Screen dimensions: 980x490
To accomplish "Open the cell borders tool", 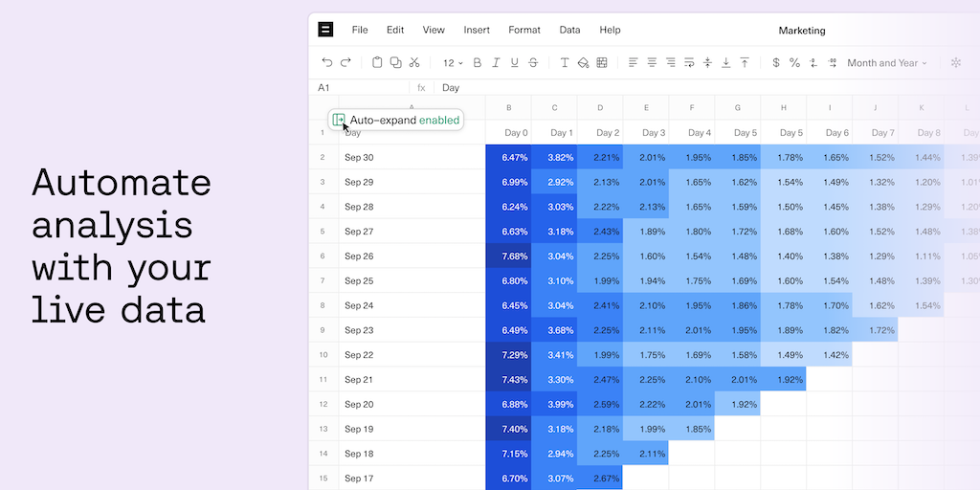I will pyautogui.click(x=602, y=63).
